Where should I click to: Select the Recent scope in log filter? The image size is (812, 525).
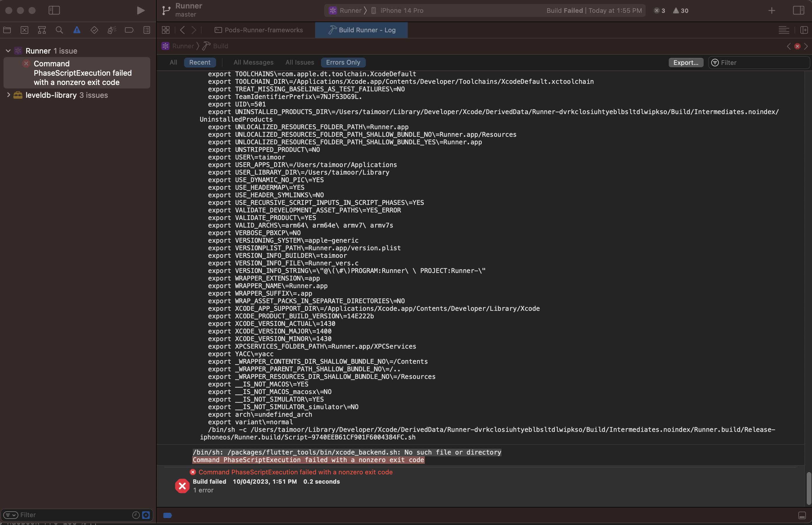(200, 62)
